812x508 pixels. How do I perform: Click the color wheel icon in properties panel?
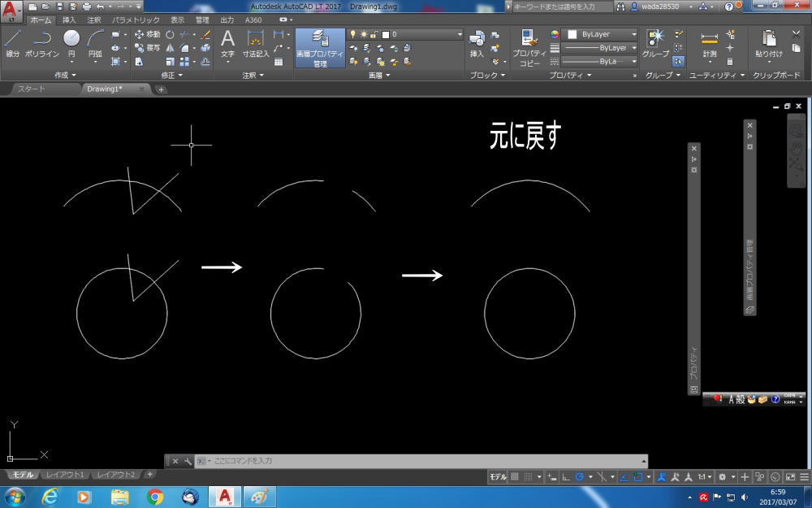click(555, 34)
